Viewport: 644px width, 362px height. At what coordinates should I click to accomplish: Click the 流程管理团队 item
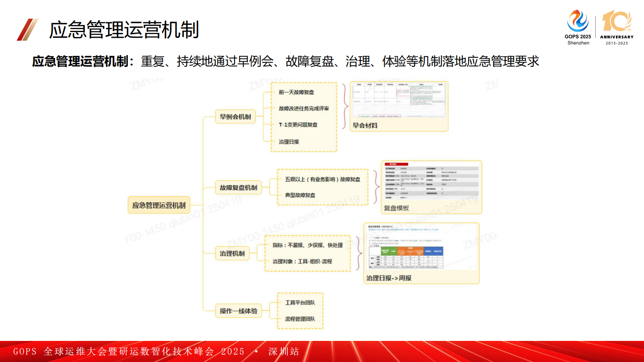pyautogui.click(x=300, y=319)
